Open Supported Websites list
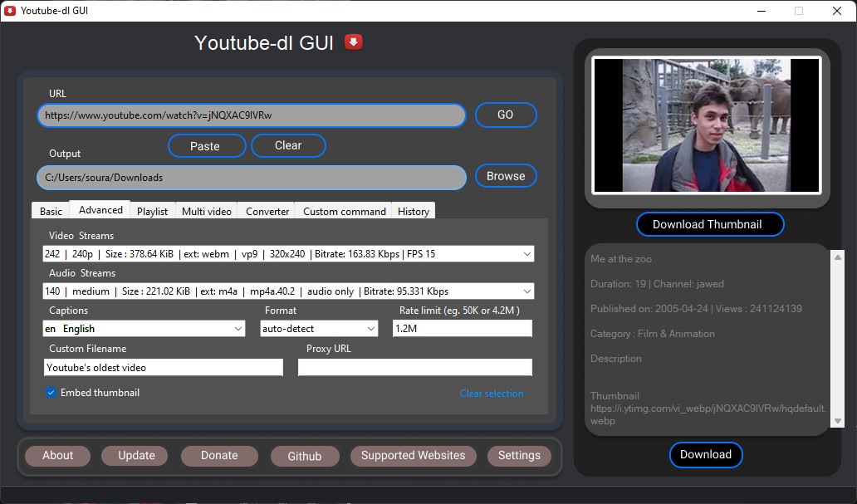 tap(413, 455)
